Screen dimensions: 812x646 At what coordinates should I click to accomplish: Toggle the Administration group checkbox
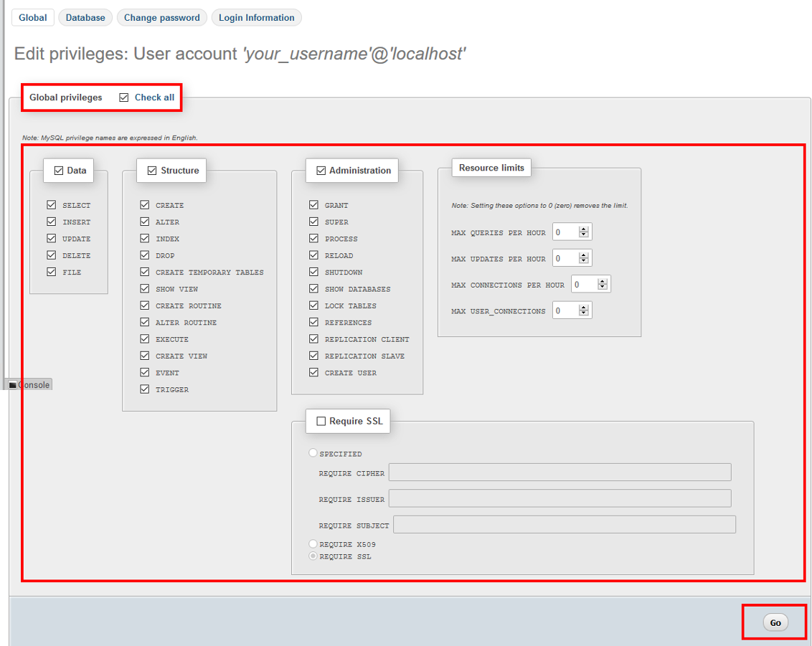click(321, 171)
